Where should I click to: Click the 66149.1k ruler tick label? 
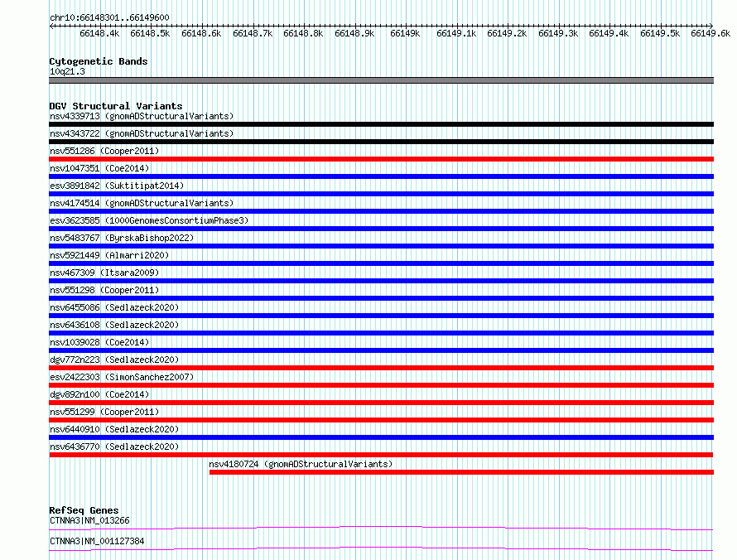point(456,33)
